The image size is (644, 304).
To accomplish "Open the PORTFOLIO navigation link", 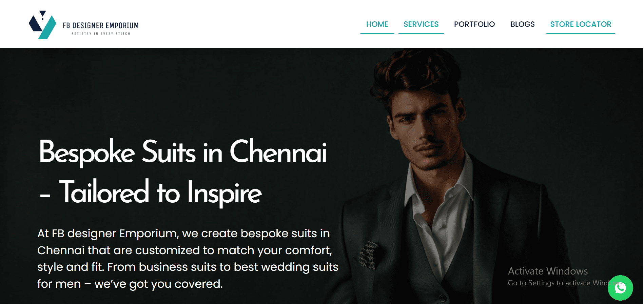I will 474,24.
